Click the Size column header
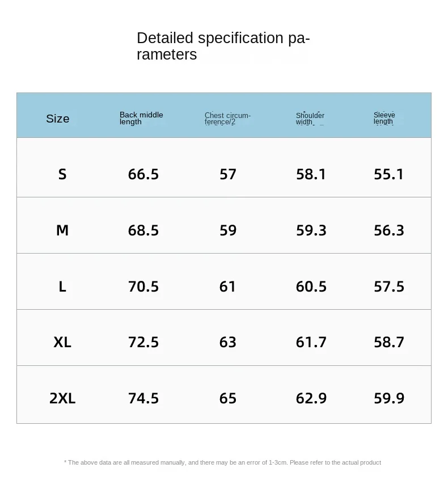The height and width of the screenshot is (493, 448). pos(58,119)
